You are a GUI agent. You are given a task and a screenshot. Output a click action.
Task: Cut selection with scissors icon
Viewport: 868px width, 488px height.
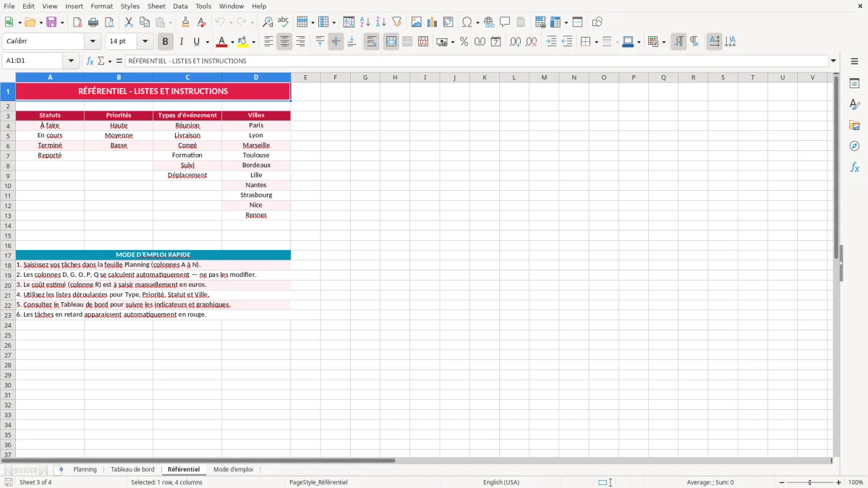[128, 22]
